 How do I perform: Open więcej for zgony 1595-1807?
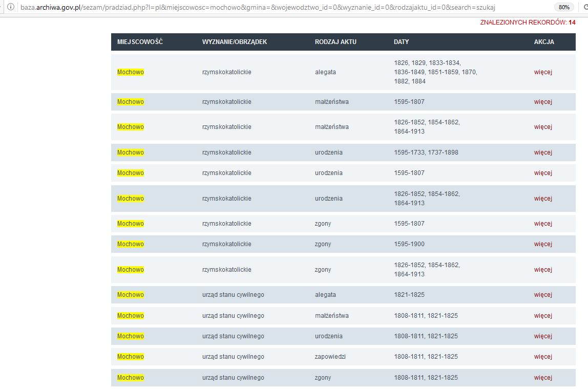tap(542, 223)
